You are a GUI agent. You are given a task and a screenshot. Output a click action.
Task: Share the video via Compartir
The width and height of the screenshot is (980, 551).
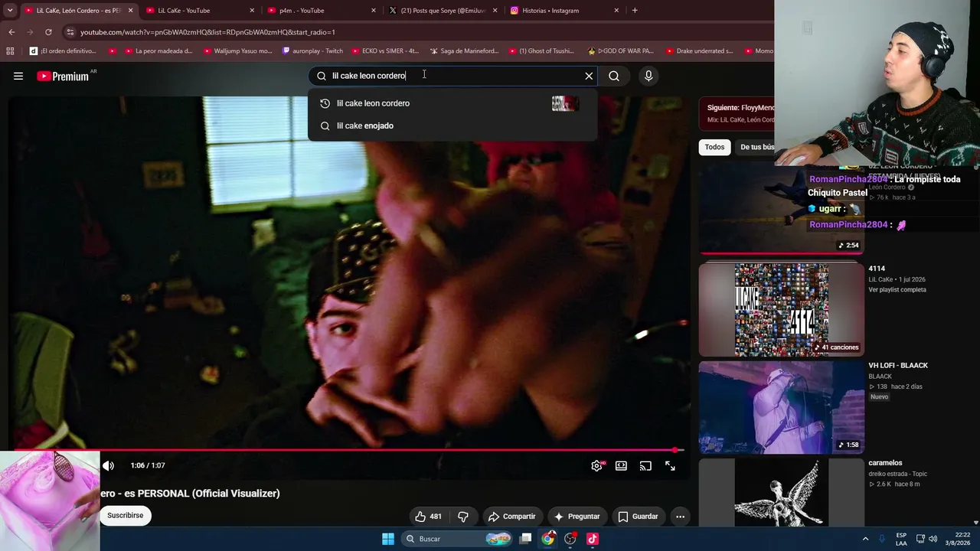(x=512, y=517)
